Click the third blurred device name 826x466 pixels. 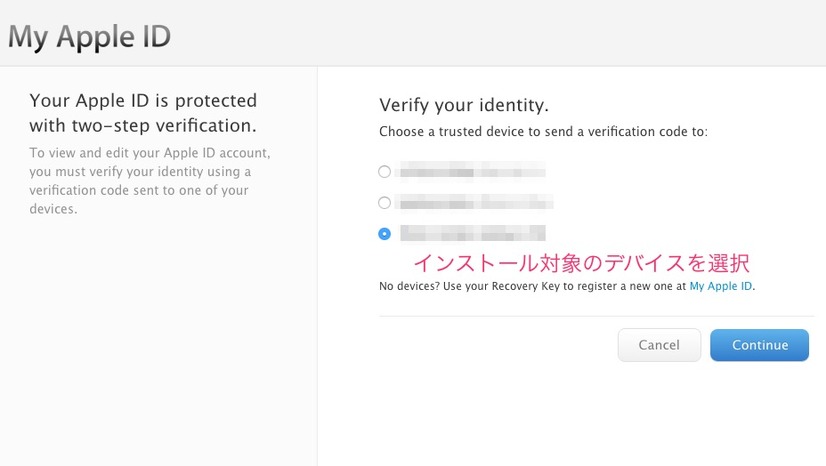click(x=473, y=233)
